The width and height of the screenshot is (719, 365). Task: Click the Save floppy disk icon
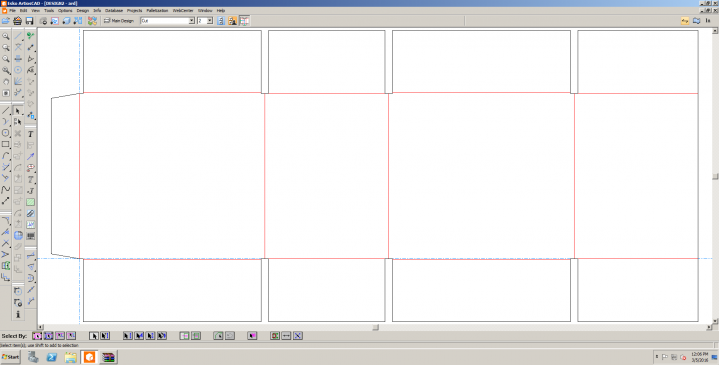pyautogui.click(x=29, y=21)
